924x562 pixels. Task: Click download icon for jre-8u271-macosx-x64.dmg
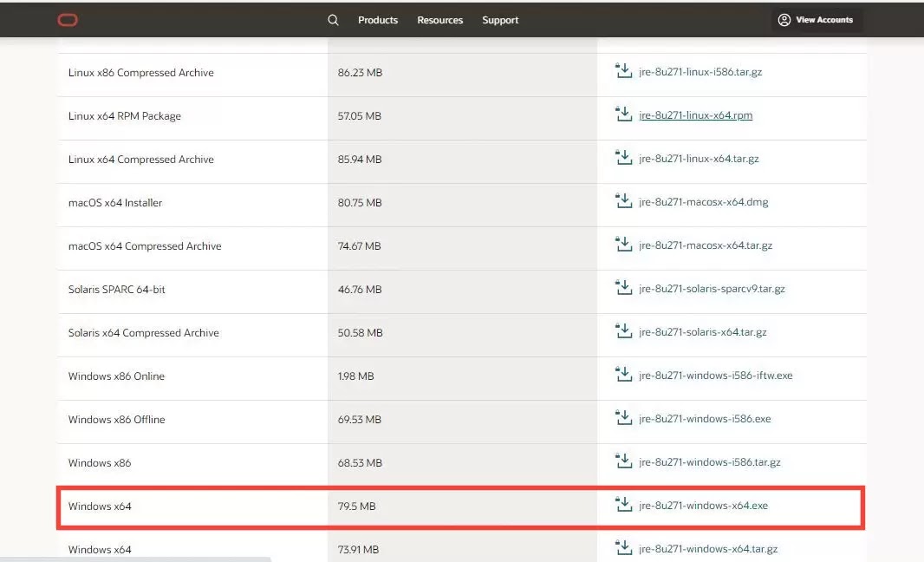623,201
